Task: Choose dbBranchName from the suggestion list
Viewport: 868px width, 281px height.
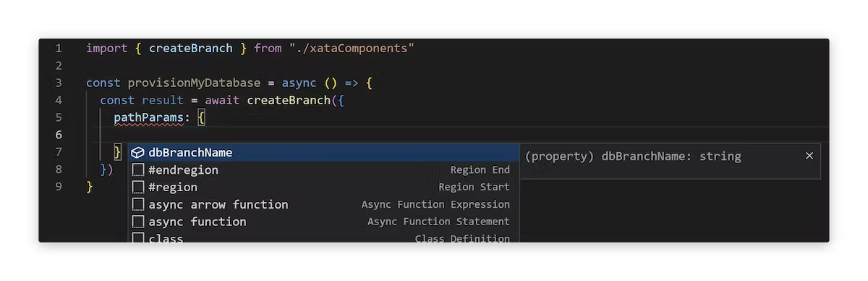Action: coord(323,153)
